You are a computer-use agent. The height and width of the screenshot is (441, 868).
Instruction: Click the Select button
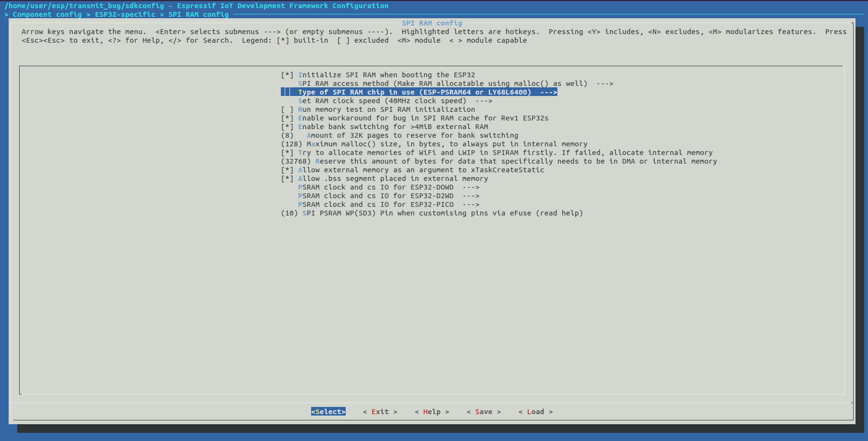coord(328,412)
